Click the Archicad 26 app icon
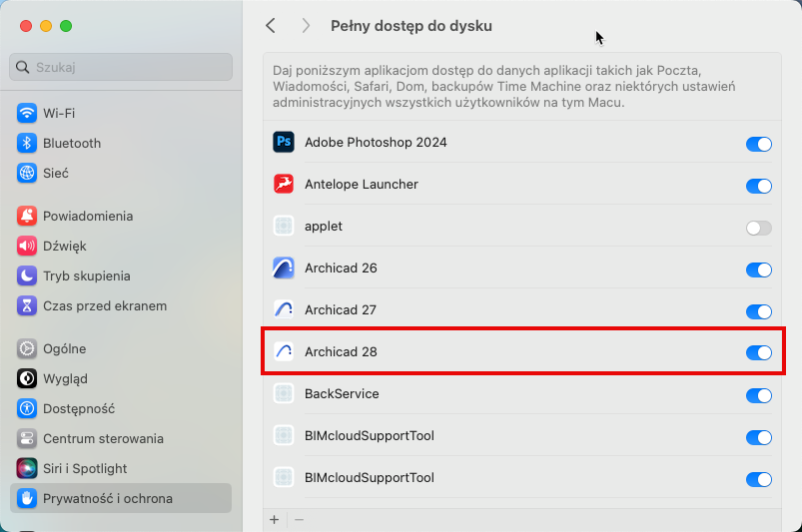Image resolution: width=802 pixels, height=532 pixels. tap(284, 267)
